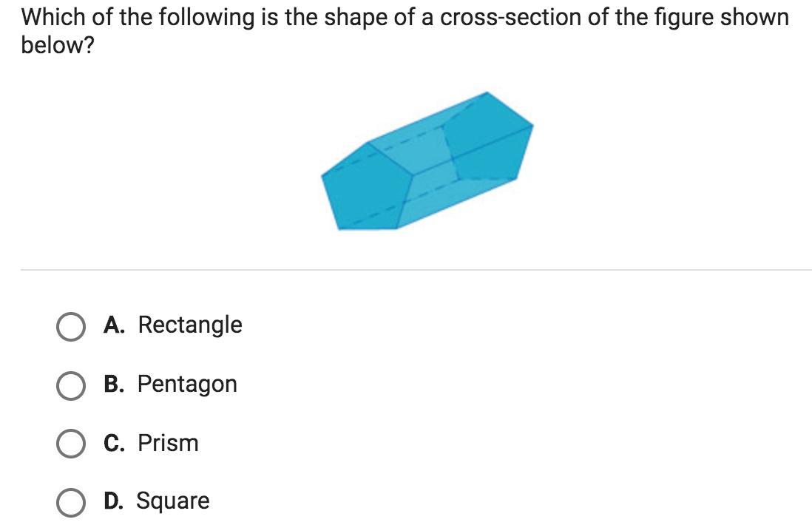Pick the radio button next to Square
812x525 pixels.
click(71, 502)
